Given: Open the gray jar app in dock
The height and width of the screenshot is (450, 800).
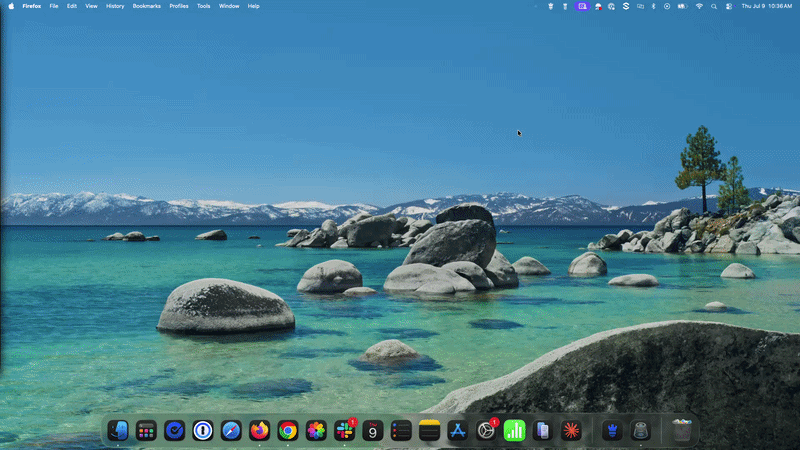Looking at the screenshot, I should pos(640,431).
